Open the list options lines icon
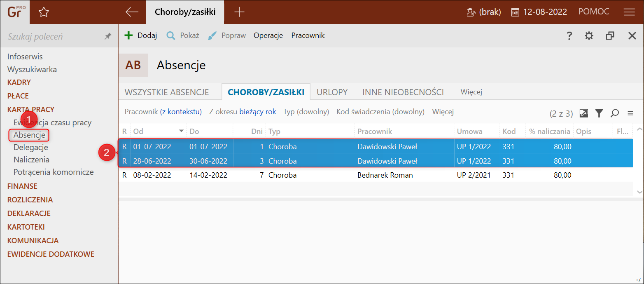The width and height of the screenshot is (644, 284). [630, 113]
